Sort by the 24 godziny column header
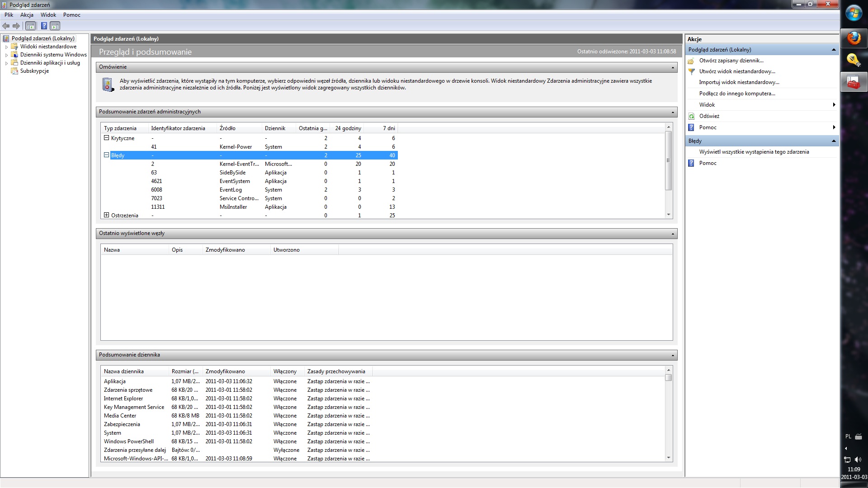The image size is (868, 488). pos(348,128)
